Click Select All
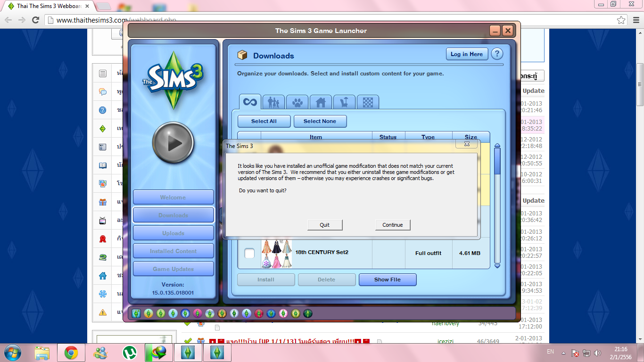644x362 pixels. point(264,121)
